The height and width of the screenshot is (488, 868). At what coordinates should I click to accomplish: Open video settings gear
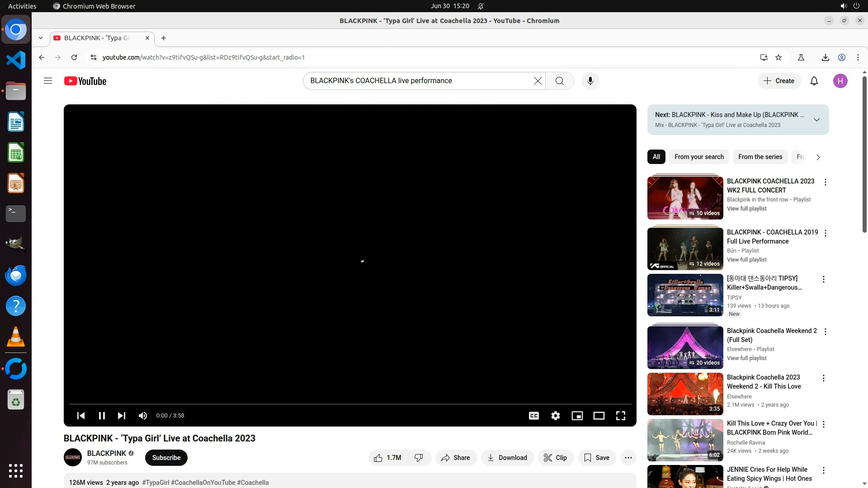pos(555,416)
